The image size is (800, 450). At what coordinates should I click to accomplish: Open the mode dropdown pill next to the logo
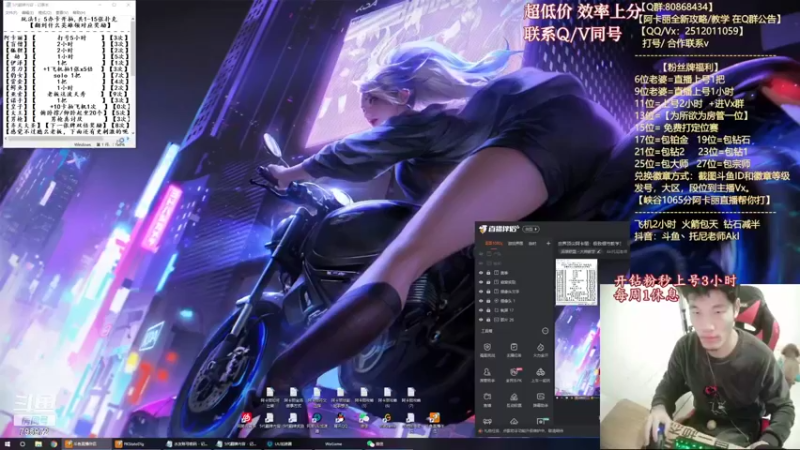[531, 229]
